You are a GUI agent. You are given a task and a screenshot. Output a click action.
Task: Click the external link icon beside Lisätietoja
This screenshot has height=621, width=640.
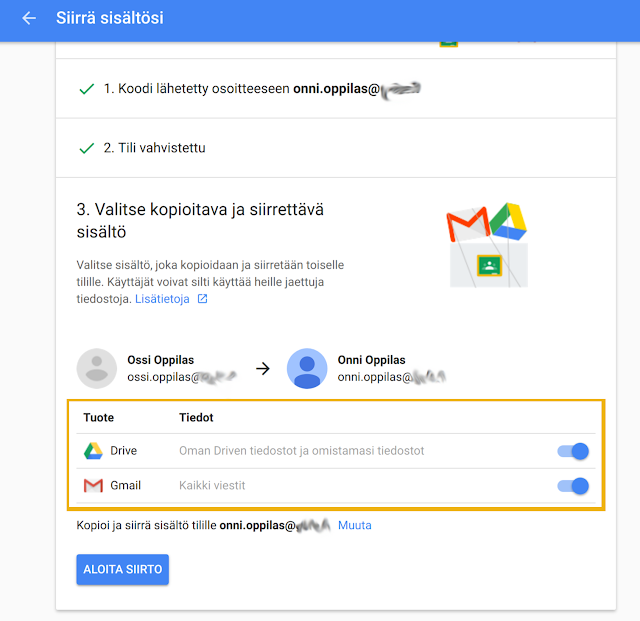[203, 299]
